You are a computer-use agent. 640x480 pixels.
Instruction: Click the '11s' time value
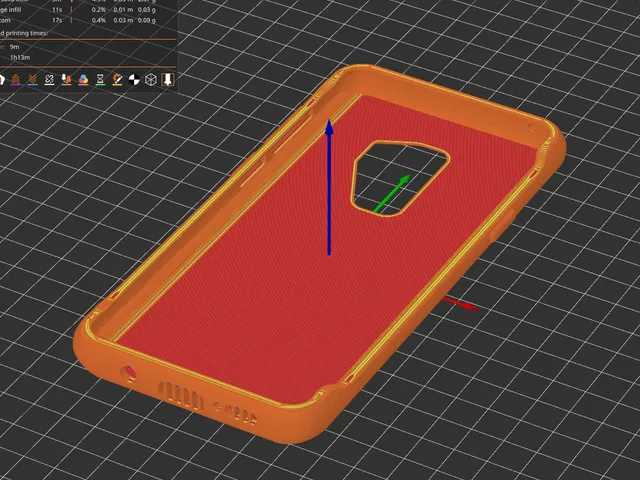coord(57,9)
